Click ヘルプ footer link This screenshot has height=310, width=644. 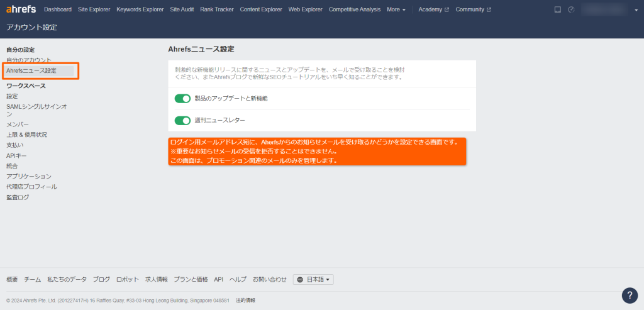tap(238, 280)
